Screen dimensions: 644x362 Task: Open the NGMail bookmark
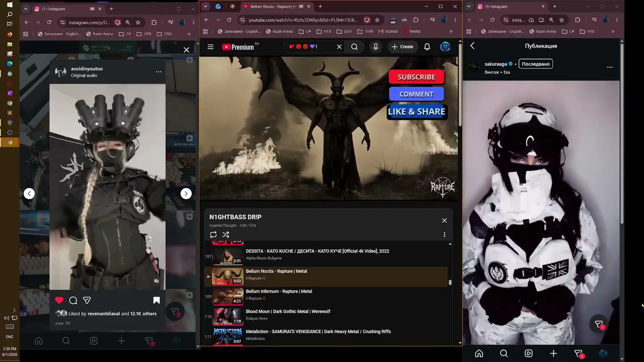388,31
